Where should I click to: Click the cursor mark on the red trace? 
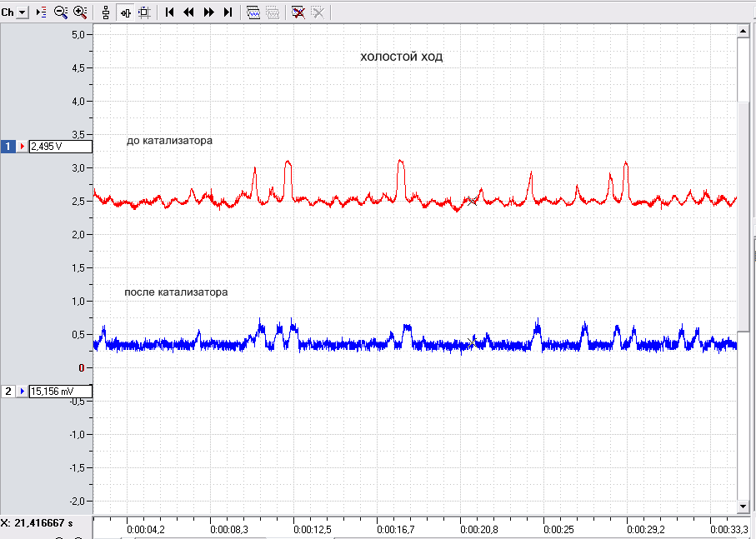point(472,201)
